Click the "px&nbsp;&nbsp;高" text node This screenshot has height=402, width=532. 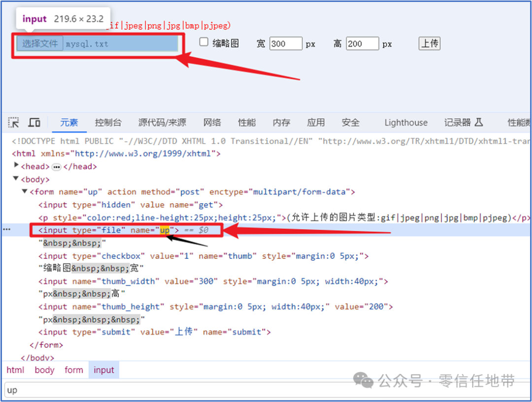click(x=81, y=294)
